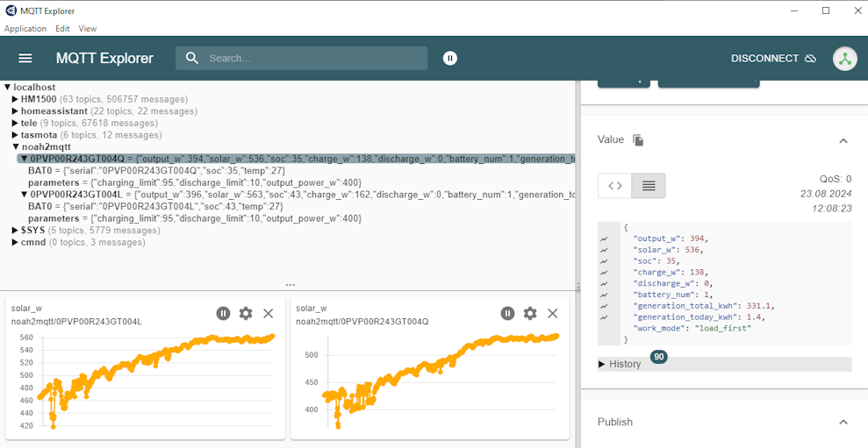
Task: Expand the cmnd topic
Action: tap(16, 242)
